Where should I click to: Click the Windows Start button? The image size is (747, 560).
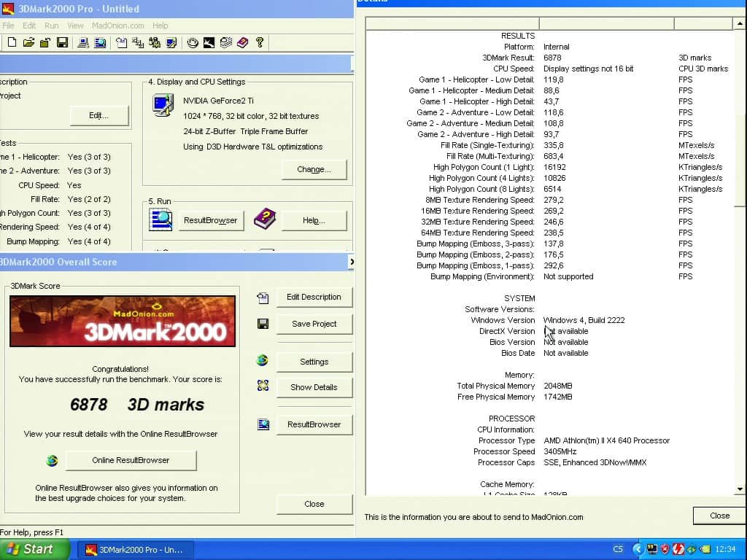34,549
